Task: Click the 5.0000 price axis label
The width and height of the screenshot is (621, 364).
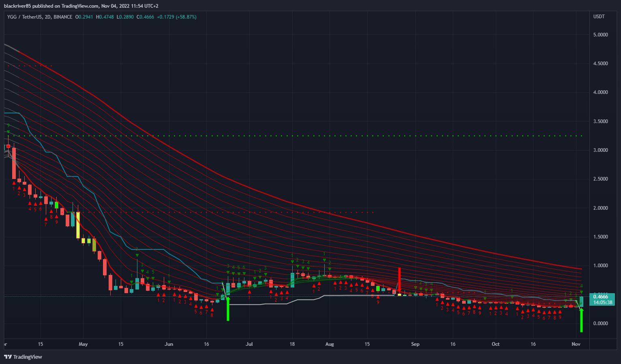Action: pos(600,35)
